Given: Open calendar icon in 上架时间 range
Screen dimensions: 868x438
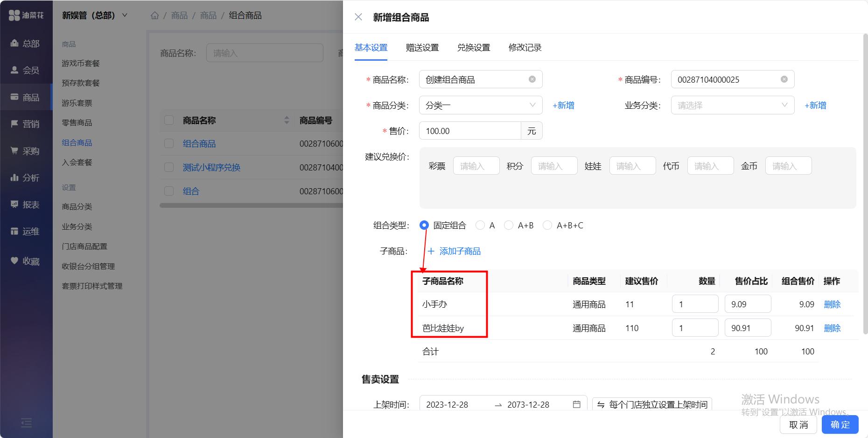Looking at the screenshot, I should (577, 404).
